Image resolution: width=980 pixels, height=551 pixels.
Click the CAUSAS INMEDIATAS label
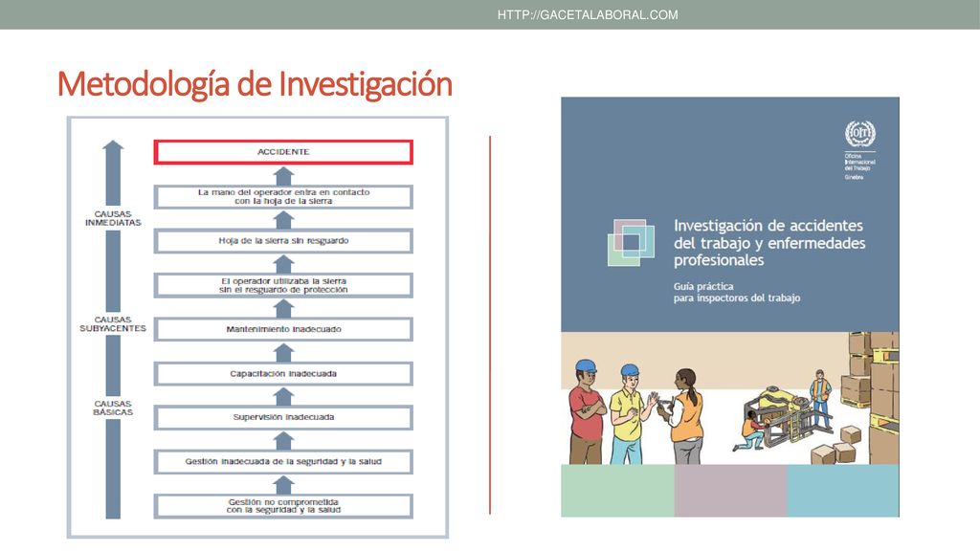(x=113, y=218)
